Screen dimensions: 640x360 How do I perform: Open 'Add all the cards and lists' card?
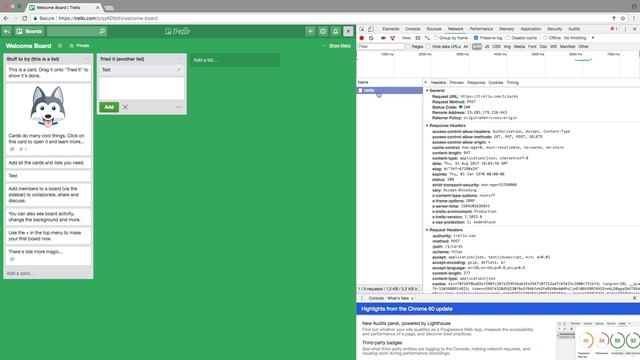coord(48,163)
